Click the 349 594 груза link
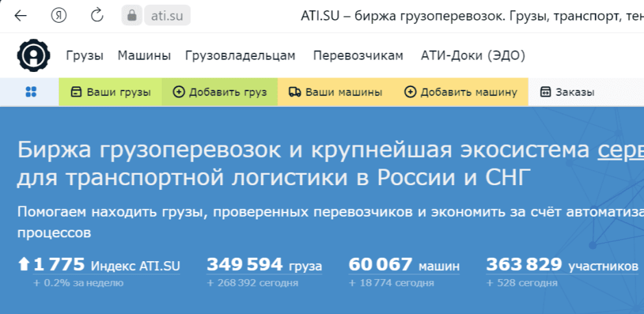The image size is (644, 314). (264, 265)
